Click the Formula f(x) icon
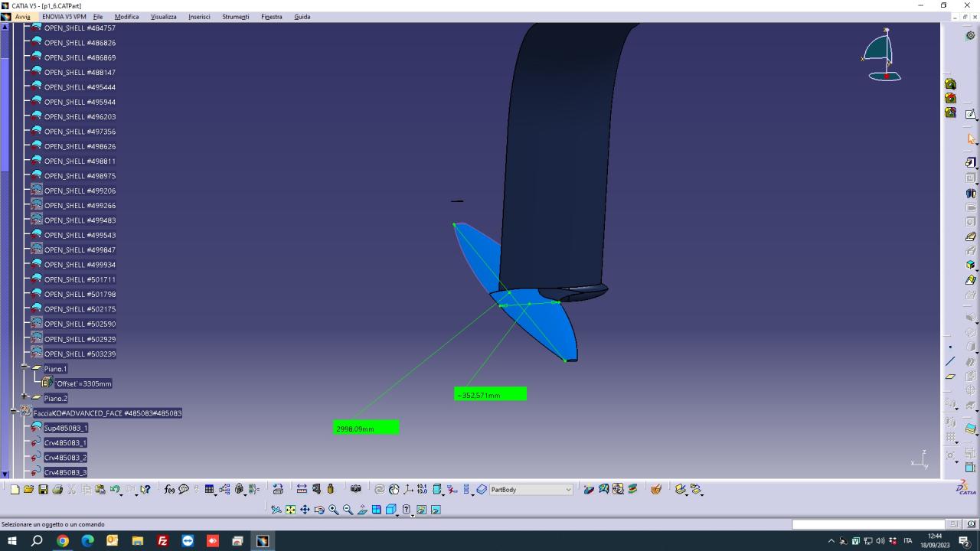980x551 pixels. pyautogui.click(x=169, y=490)
